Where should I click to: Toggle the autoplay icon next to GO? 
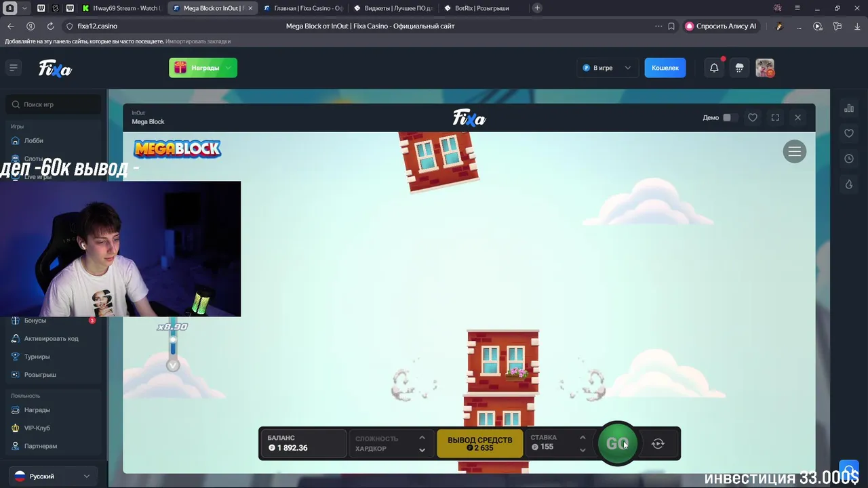click(x=658, y=443)
